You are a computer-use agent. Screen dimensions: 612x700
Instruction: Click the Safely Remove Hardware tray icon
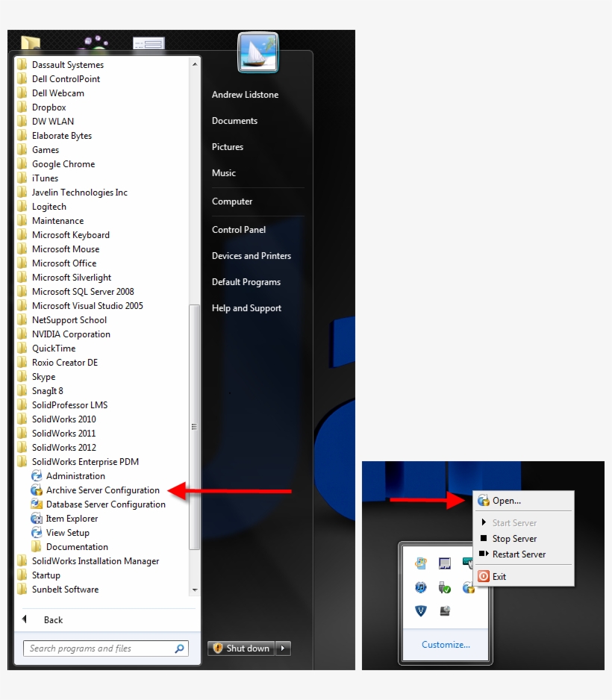[445, 587]
